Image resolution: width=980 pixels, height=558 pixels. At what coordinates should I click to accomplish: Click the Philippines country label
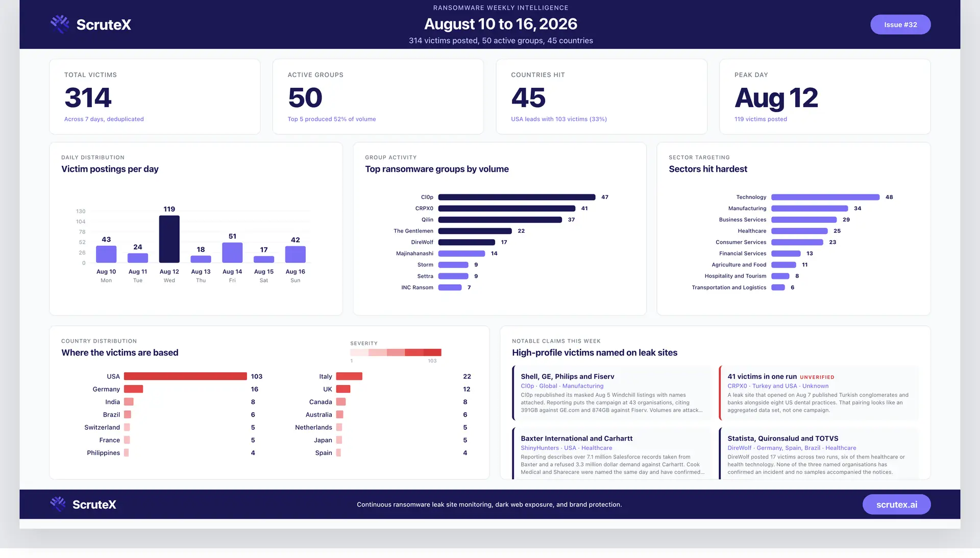coord(103,453)
